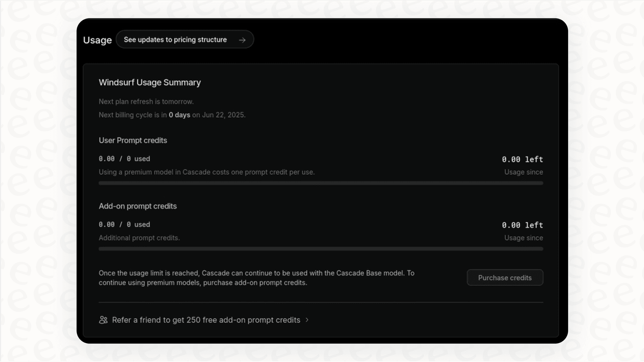
Task: Click the Usage heading at the top
Action: click(x=97, y=40)
